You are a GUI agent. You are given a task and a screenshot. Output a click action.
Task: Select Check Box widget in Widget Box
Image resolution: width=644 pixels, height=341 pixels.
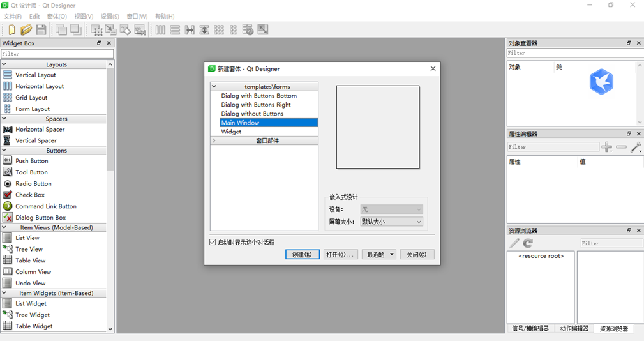point(30,195)
